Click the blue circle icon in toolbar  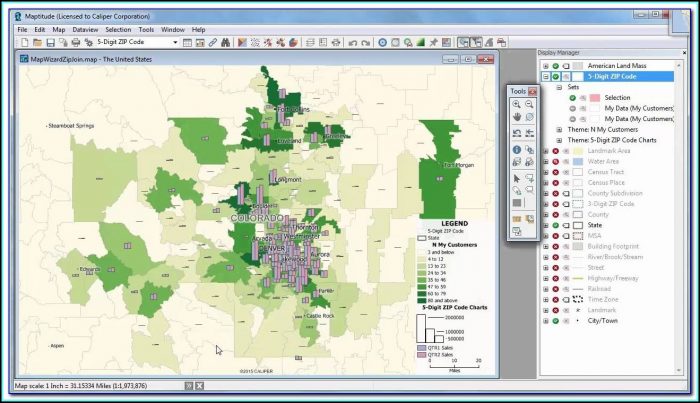pyautogui.click(x=383, y=42)
